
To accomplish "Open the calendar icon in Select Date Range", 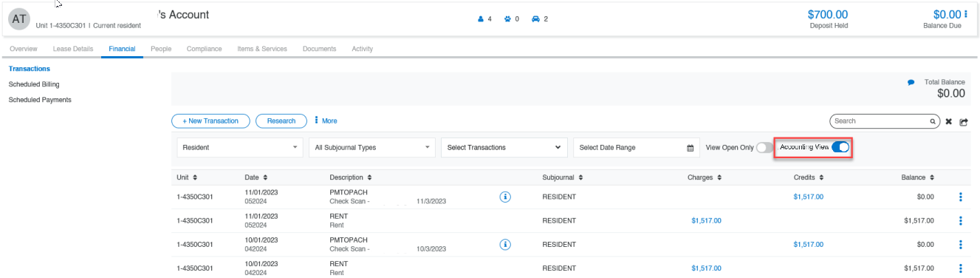I will [x=691, y=148].
